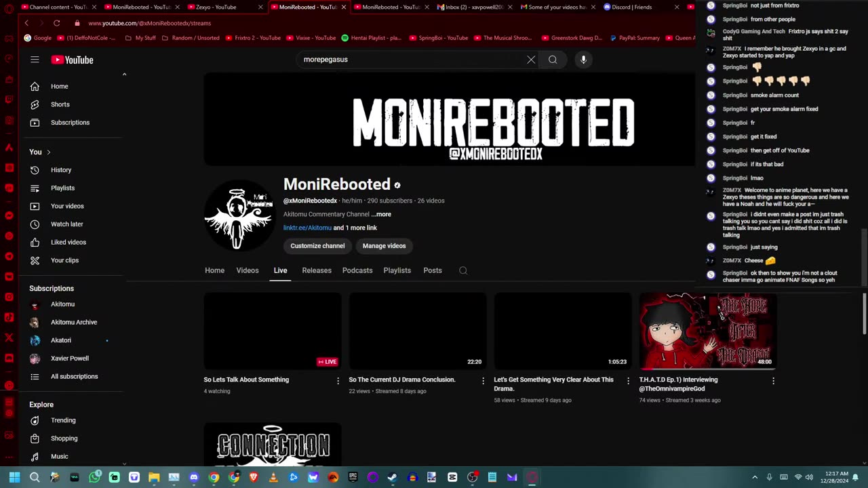Image resolution: width=868 pixels, height=488 pixels.
Task: Open the live stream So Lets Talk About Something thumbnail
Action: pyautogui.click(x=273, y=331)
